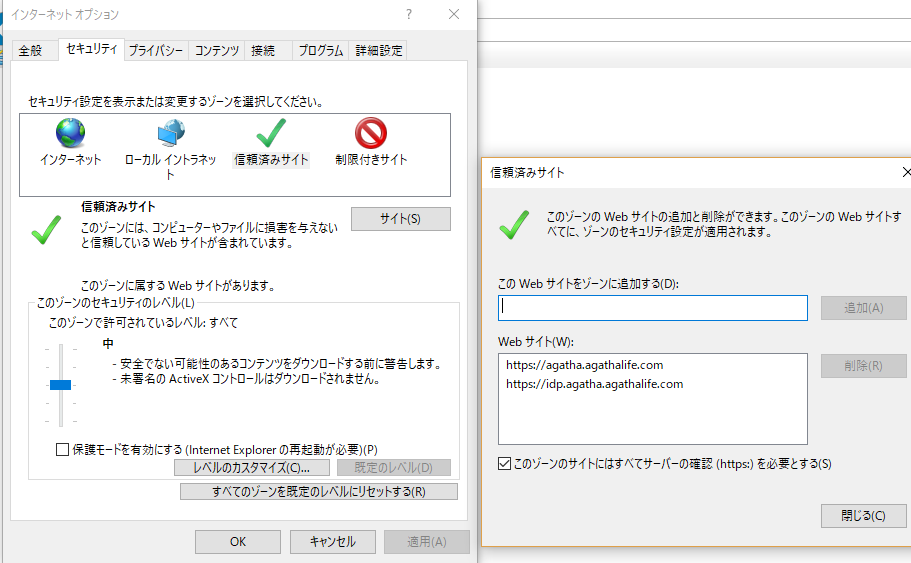
Task: Switch to the 全般 tab
Action: (30, 51)
